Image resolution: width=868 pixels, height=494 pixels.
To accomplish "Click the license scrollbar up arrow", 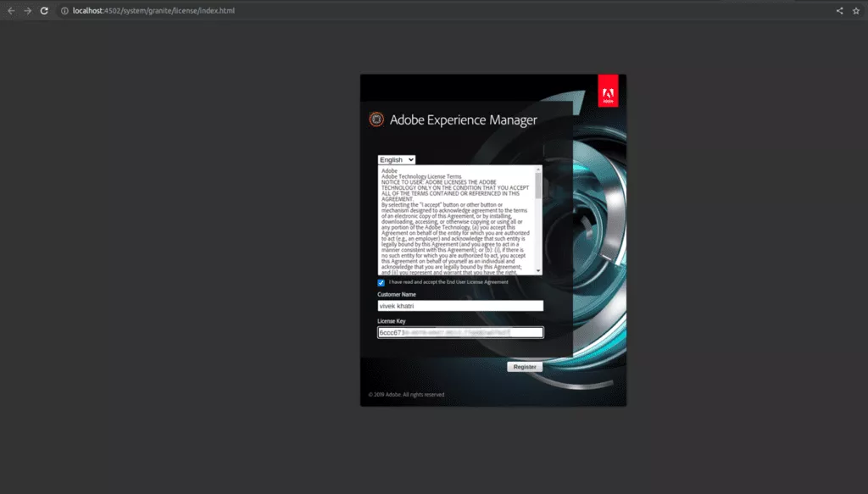I will (x=538, y=169).
